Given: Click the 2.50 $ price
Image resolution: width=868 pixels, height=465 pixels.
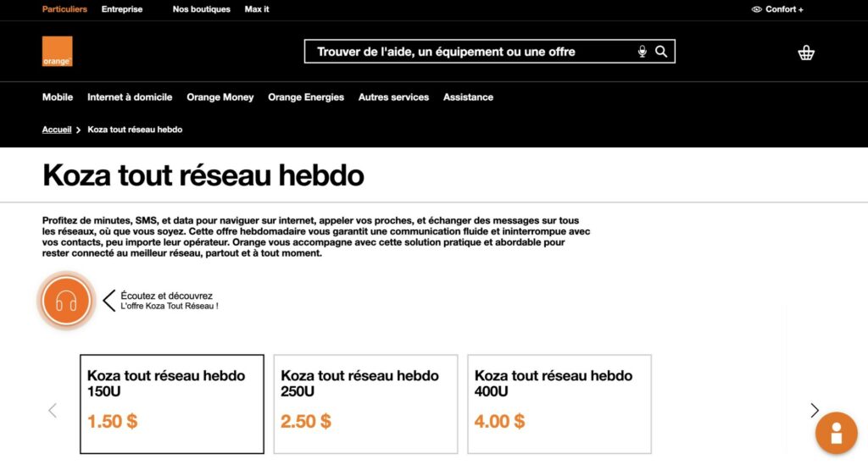Looking at the screenshot, I should (305, 421).
